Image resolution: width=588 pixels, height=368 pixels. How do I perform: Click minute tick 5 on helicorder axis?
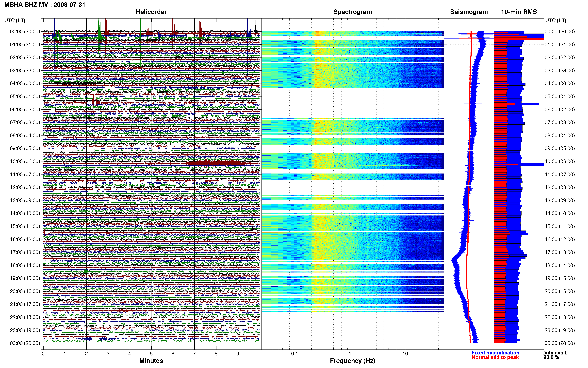pyautogui.click(x=151, y=354)
